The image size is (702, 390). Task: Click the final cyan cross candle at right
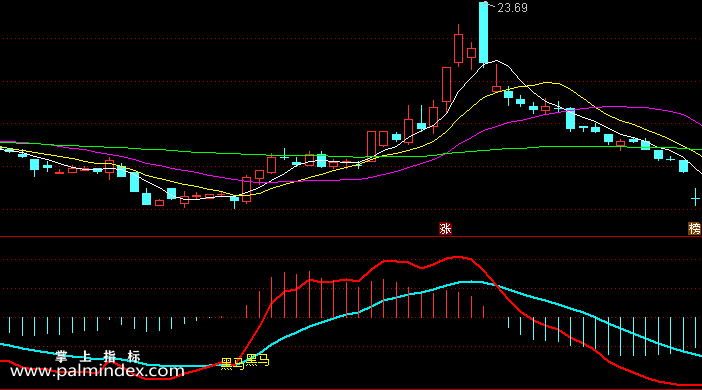click(695, 197)
